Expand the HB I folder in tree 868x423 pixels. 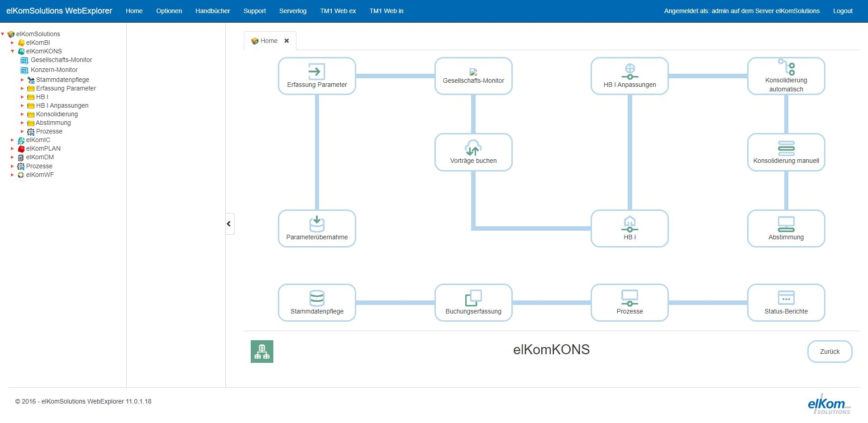[22, 97]
